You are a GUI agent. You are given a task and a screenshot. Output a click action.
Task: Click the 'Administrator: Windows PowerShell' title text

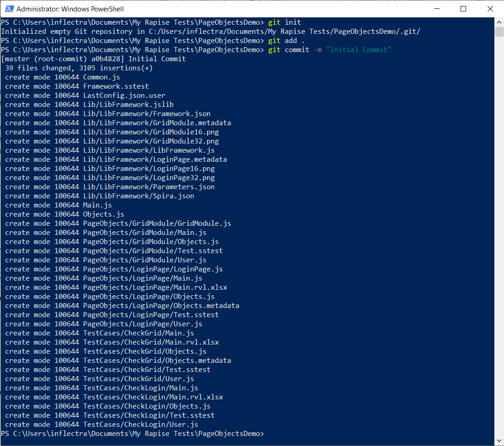[70, 9]
